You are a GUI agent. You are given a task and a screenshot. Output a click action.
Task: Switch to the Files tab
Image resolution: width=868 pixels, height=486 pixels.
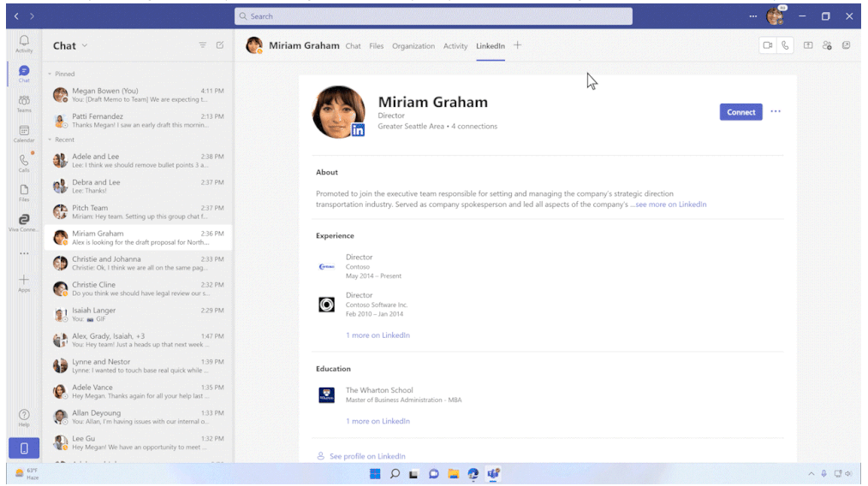click(377, 46)
